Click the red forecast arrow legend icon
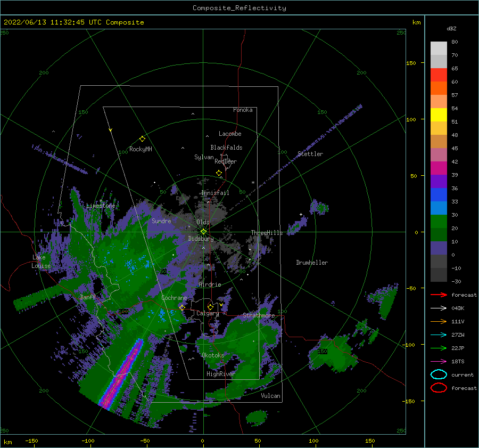This screenshot has height=448, width=479. tap(439, 295)
